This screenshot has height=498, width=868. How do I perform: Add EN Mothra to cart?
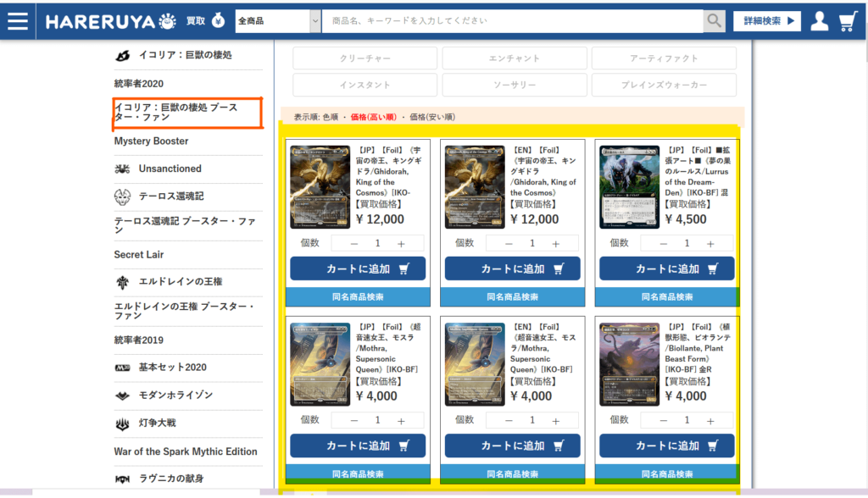pos(512,445)
